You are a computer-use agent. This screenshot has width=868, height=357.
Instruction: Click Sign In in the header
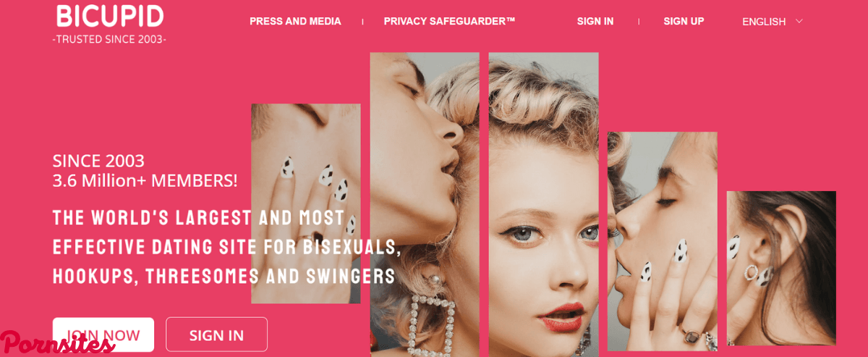[595, 22]
